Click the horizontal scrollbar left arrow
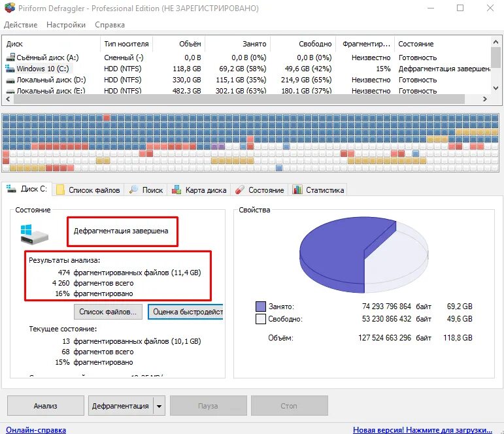 coord(8,99)
